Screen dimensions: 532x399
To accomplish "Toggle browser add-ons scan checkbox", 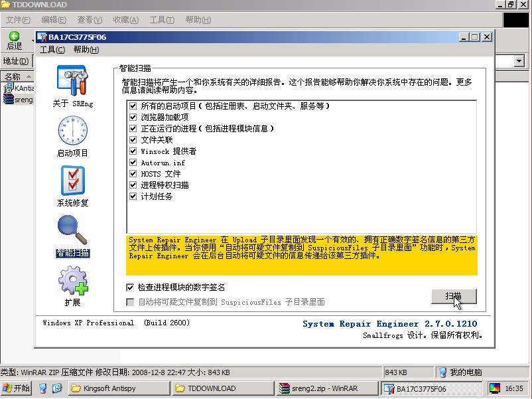I will click(x=133, y=117).
